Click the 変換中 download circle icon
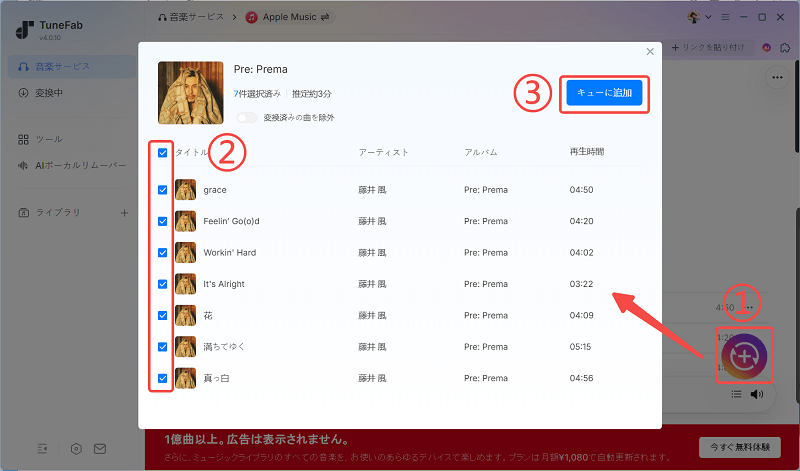Screen dimensions: 800x471 click(x=23, y=93)
